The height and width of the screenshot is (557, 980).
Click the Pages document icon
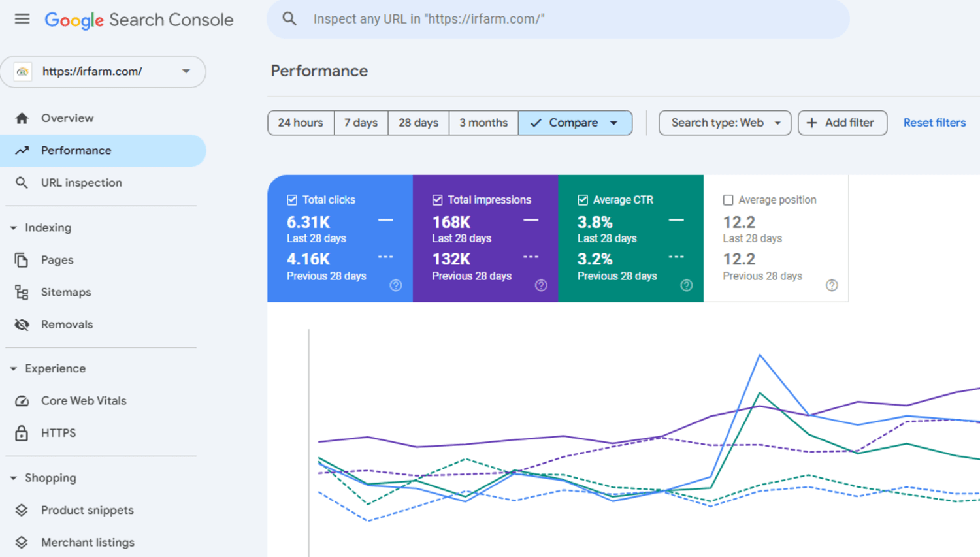tap(22, 260)
